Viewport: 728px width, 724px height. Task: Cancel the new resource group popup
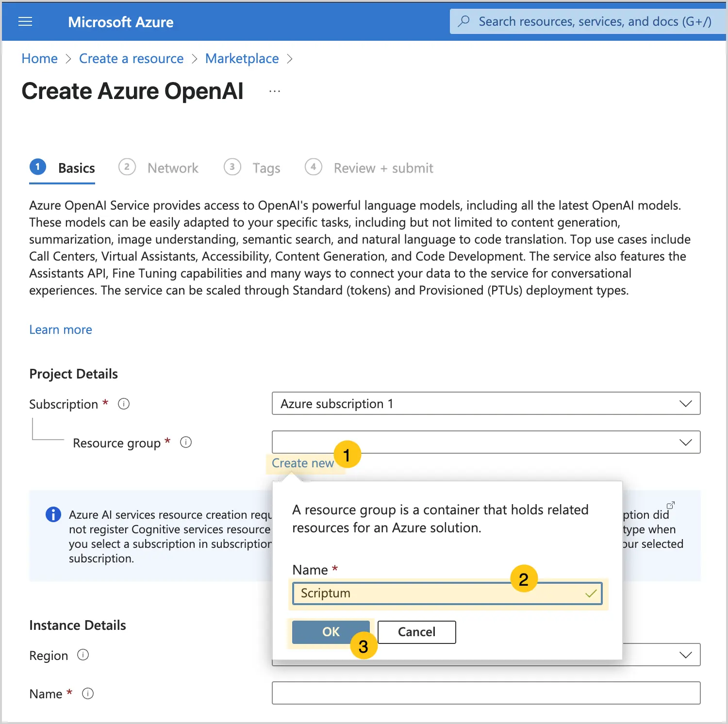pos(417,632)
